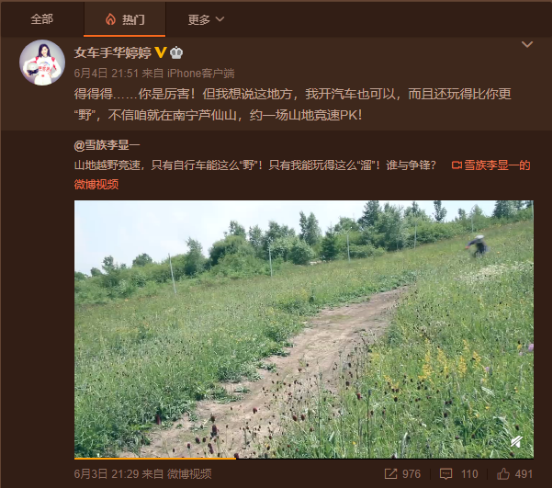This screenshot has height=489, width=553.
Task: Click the yellow V verified badge
Action: (160, 53)
